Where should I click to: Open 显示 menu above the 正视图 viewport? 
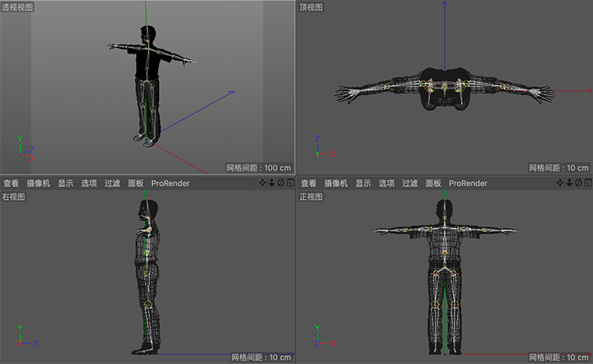363,183
